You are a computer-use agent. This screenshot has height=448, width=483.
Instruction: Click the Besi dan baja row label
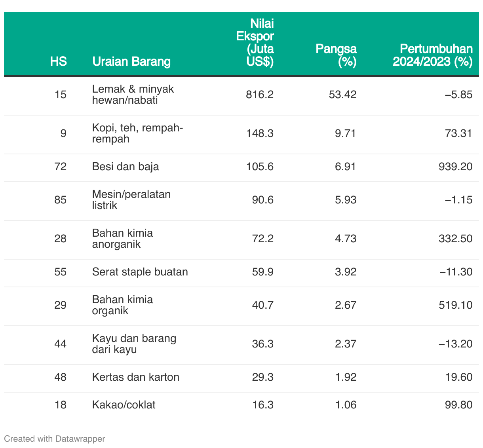click(126, 166)
